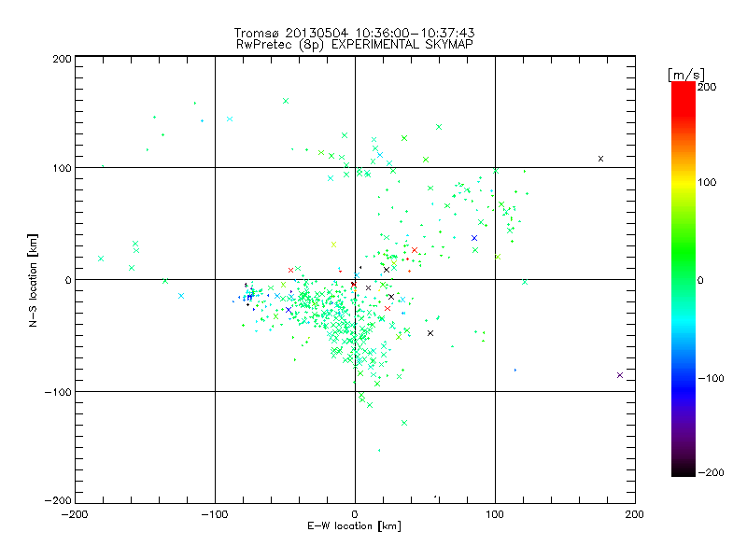This screenshot has width=747, height=560.
Task: Click the purple X marker at far lower right
Action: point(620,375)
